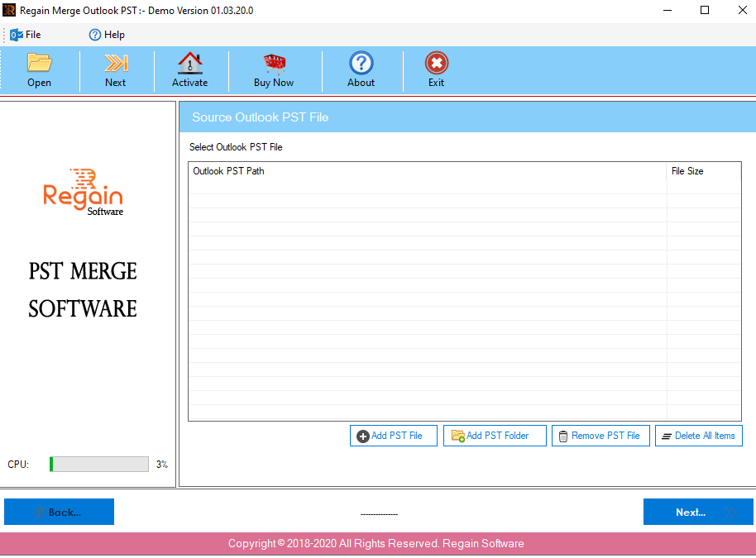Select the Outlook PST Path column header
This screenshot has width=756, height=558.
pyautogui.click(x=227, y=171)
